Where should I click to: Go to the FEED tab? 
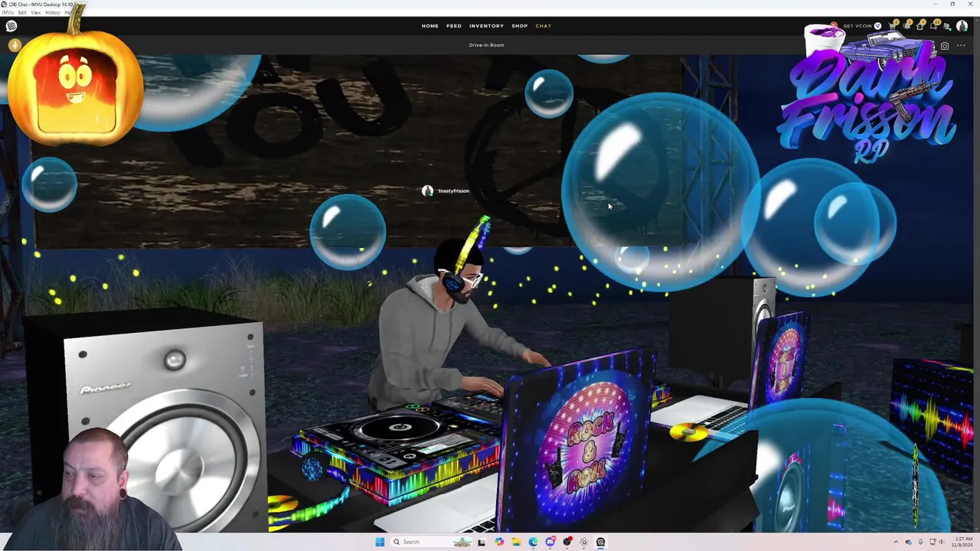(454, 26)
